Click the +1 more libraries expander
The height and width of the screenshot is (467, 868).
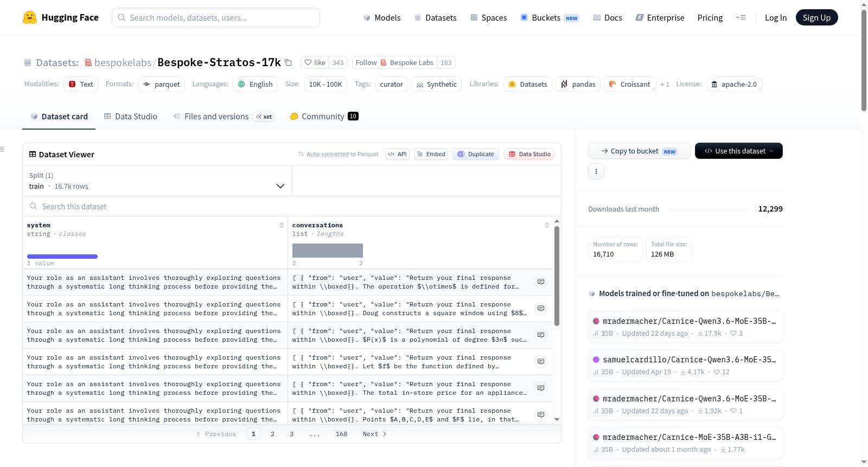665,85
